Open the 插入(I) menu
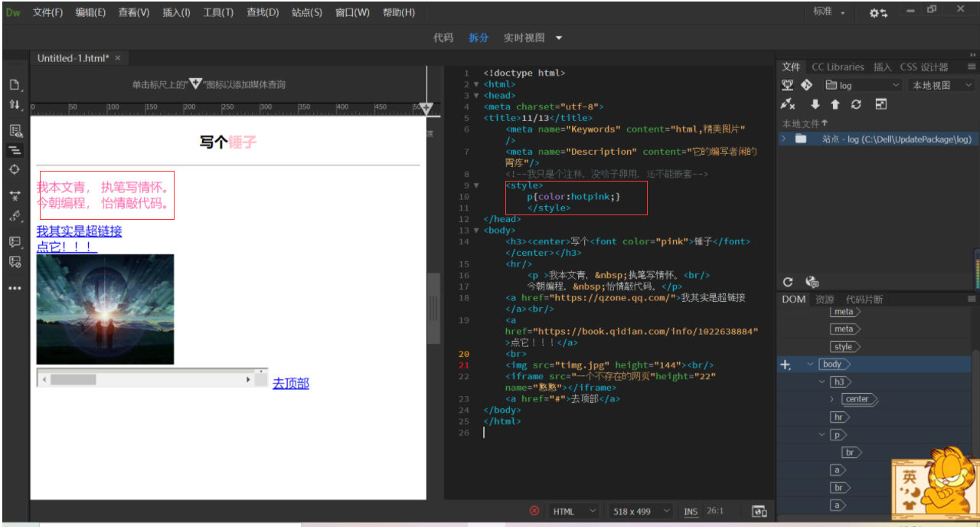Viewport: 980px width, 527px height. [x=176, y=12]
